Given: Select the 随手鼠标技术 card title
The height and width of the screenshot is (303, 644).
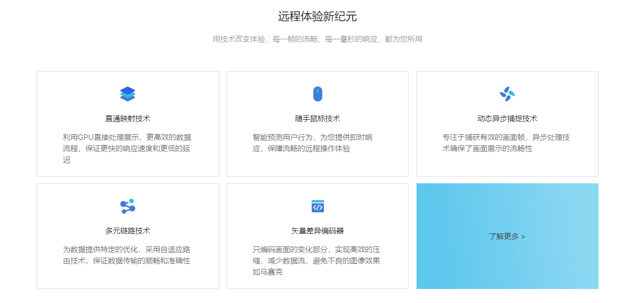Looking at the screenshot, I should point(317,119).
